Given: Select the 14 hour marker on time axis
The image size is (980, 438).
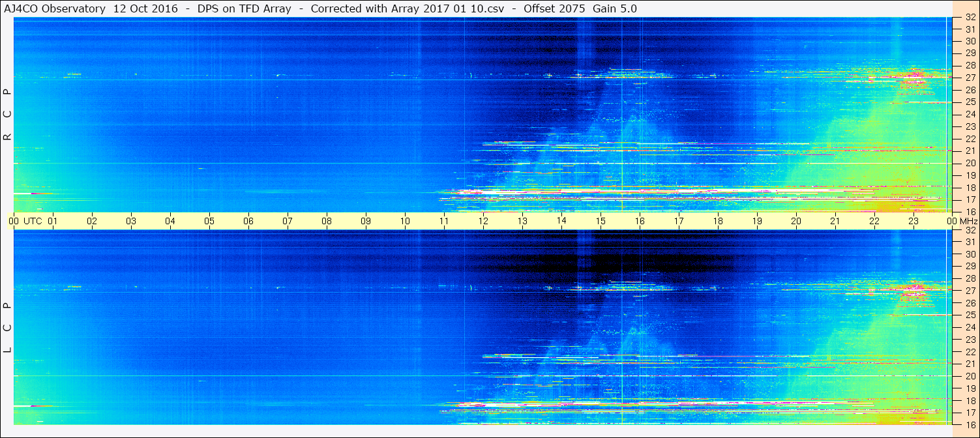Looking at the screenshot, I should (x=561, y=221).
